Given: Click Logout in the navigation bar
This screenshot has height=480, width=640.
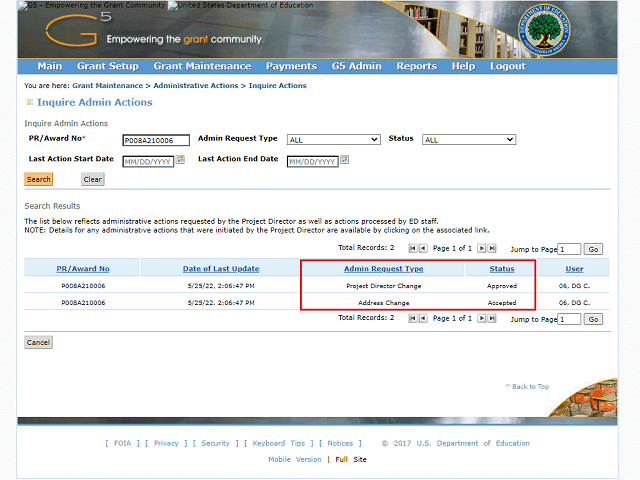Looking at the screenshot, I should tap(508, 66).
